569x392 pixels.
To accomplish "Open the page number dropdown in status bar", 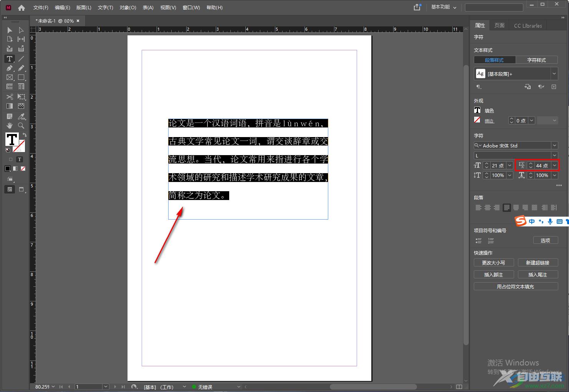I will tap(106, 387).
